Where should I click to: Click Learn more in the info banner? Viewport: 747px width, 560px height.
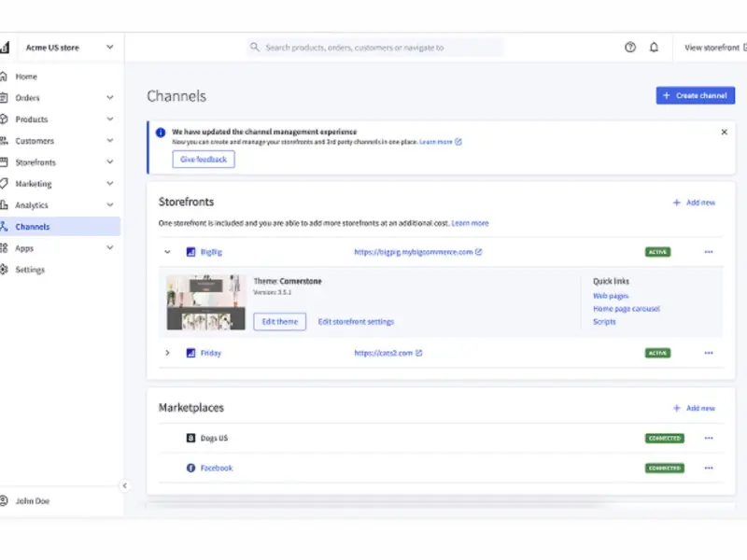tap(435, 142)
